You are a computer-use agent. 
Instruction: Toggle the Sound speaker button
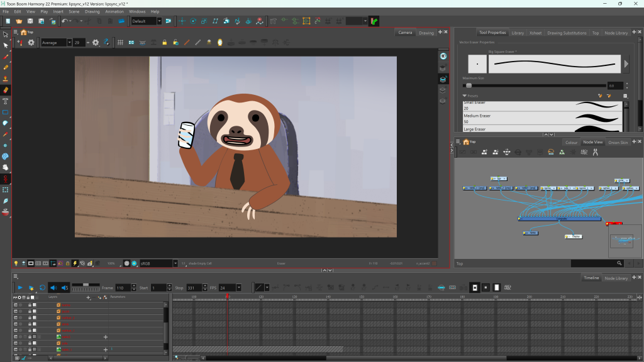click(53, 288)
